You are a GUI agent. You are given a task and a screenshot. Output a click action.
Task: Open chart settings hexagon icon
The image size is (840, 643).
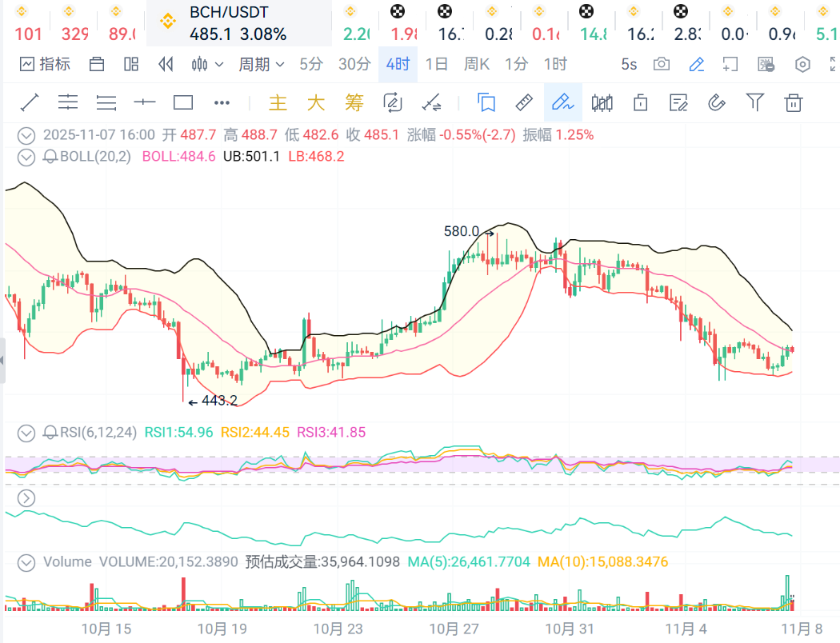803,65
